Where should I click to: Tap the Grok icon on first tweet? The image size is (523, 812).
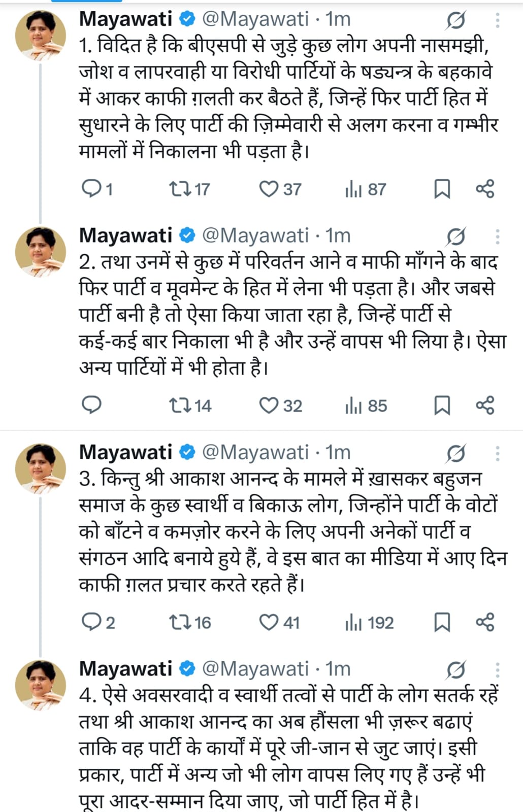tap(456, 20)
